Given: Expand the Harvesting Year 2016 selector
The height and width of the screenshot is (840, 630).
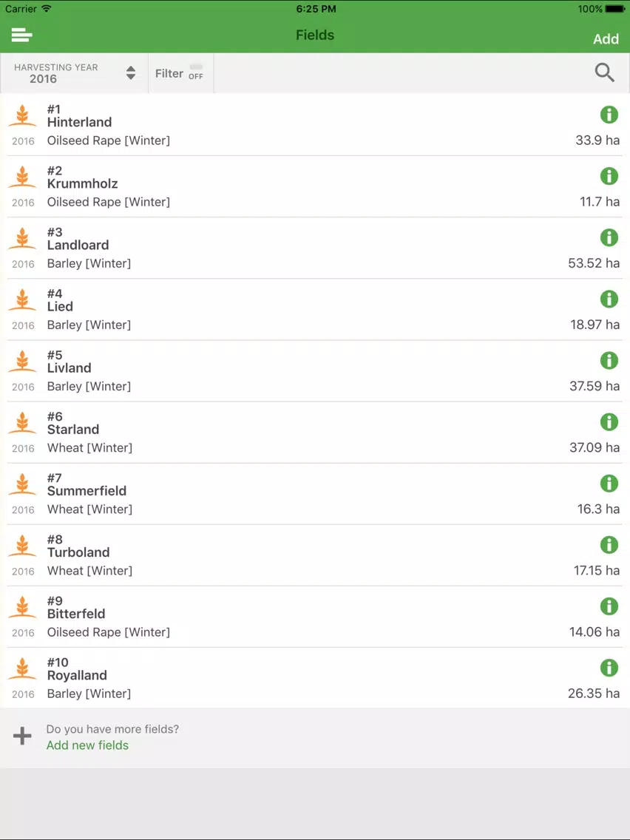Looking at the screenshot, I should coord(75,73).
